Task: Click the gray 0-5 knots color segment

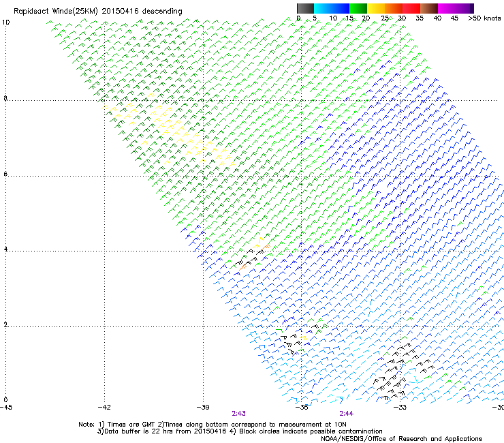Action: (x=305, y=8)
